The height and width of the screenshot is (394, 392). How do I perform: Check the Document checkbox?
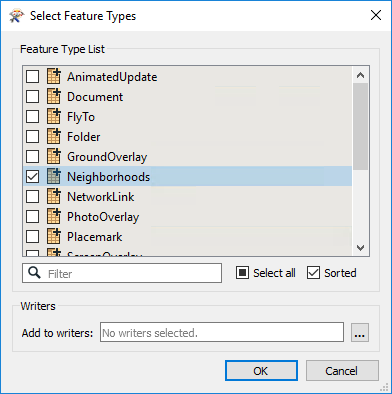tap(32, 97)
